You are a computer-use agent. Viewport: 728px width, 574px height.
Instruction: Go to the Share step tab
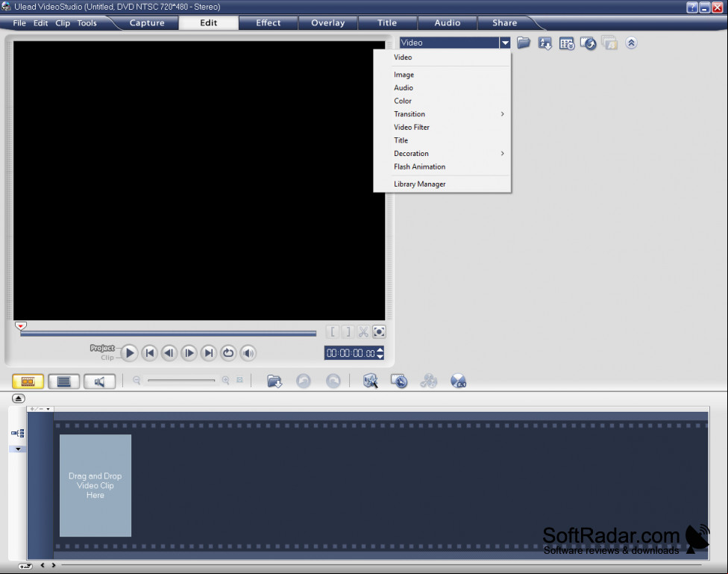point(505,23)
